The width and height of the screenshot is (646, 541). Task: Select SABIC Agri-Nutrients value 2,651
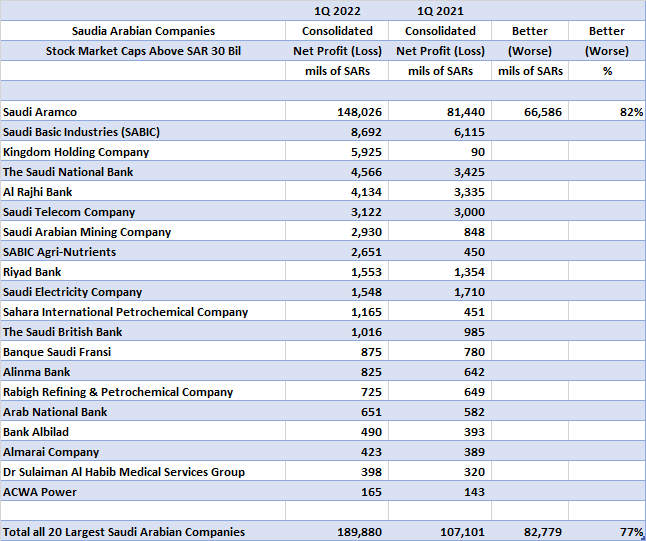click(x=337, y=251)
